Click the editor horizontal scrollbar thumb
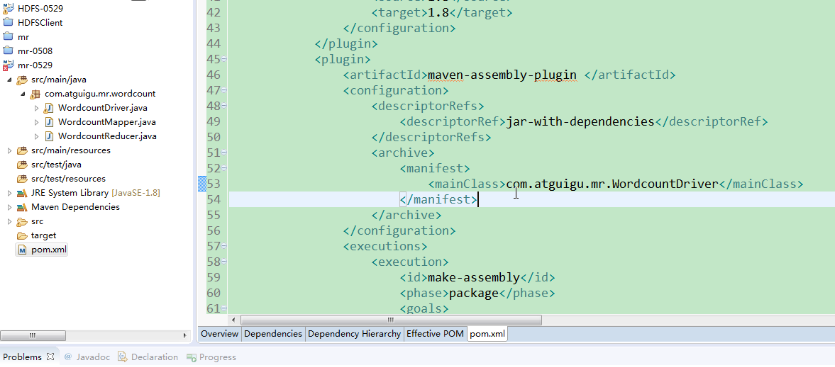This screenshot has height=367, width=835. point(391,320)
